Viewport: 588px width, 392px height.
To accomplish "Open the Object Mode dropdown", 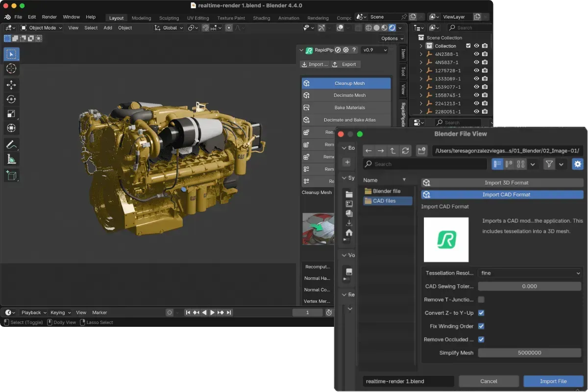I will click(42, 28).
